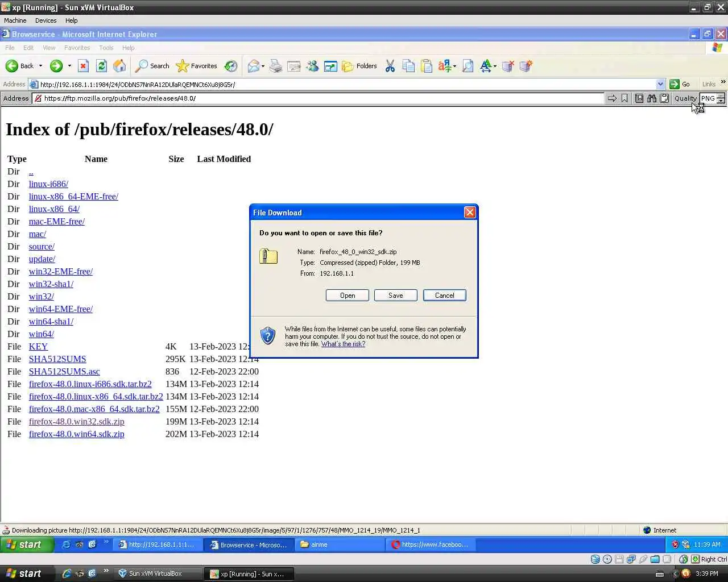Open the VirtualBox Machine menu
The image size is (728, 582).
tap(15, 20)
